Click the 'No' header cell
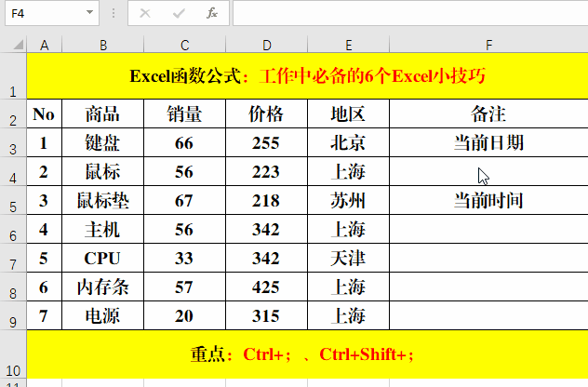This screenshot has width=588, height=387. [x=45, y=113]
